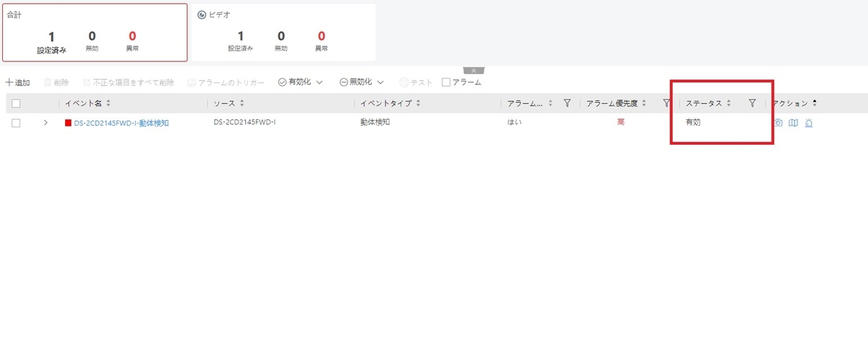Viewport: 868px width, 350px height.
Task: Sort by イベント名 column
Action: pyautogui.click(x=109, y=103)
